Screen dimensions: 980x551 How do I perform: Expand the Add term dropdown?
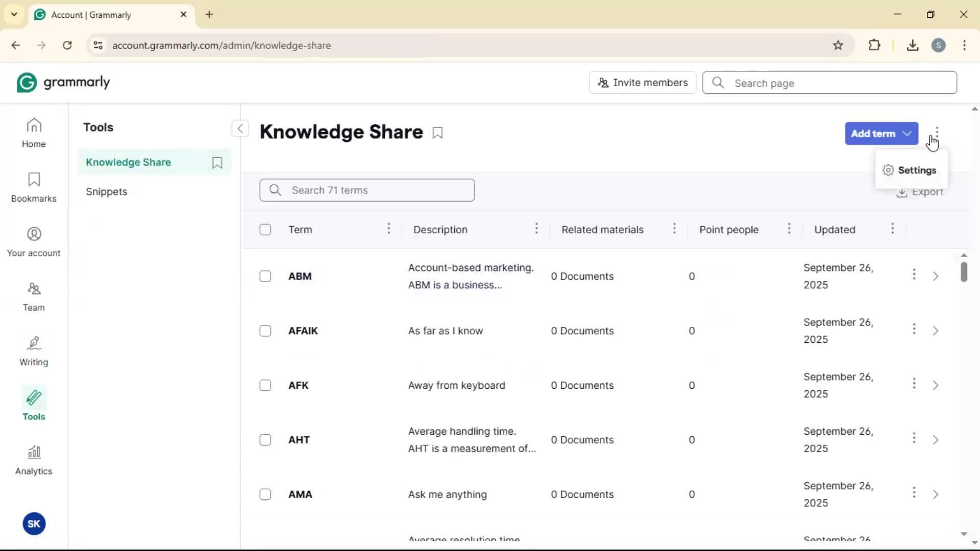coord(907,134)
